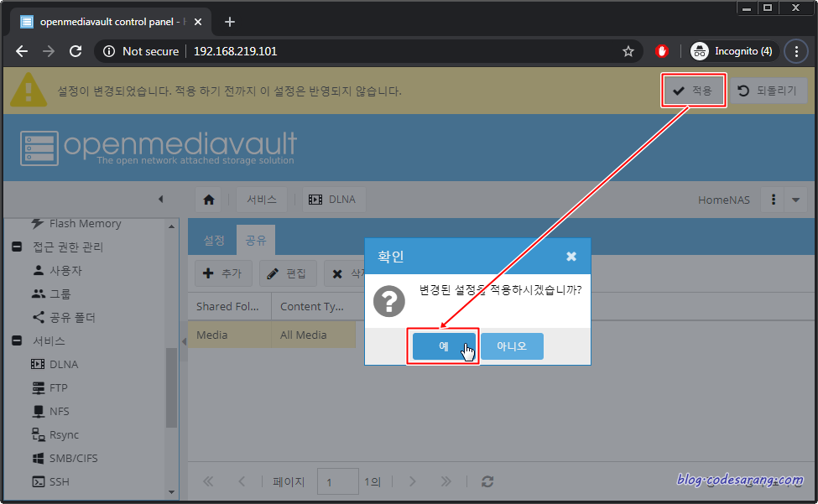Go to the home breadcrumb icon
Screen dimensions: 818x504
(x=209, y=200)
